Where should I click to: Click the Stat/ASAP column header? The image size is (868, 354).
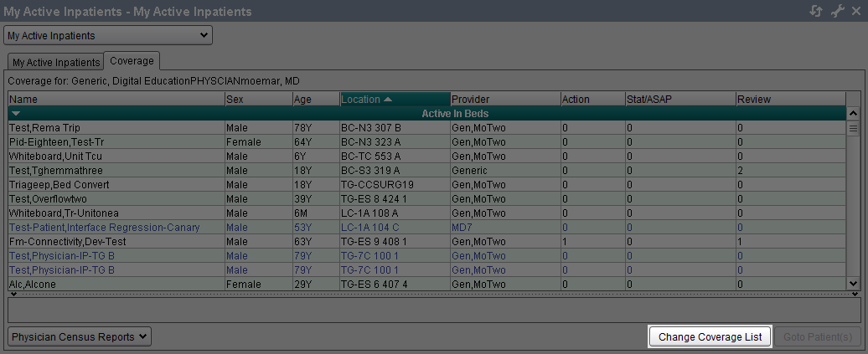pos(679,99)
